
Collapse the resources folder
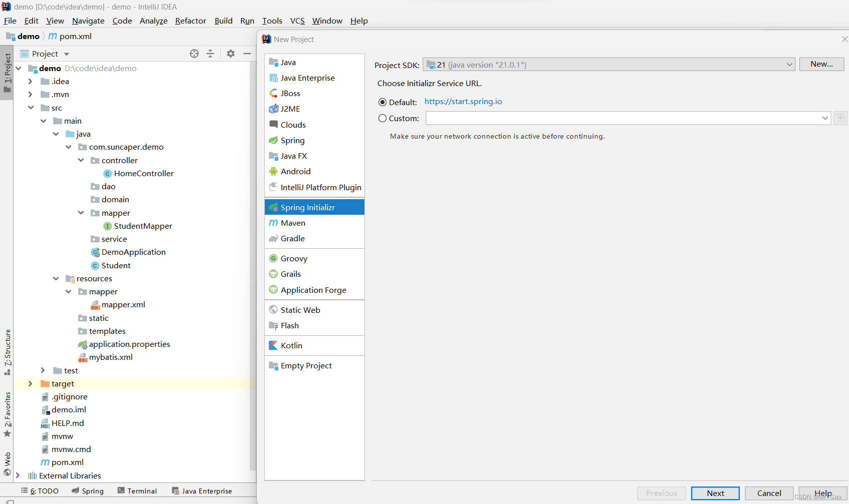[x=56, y=278]
